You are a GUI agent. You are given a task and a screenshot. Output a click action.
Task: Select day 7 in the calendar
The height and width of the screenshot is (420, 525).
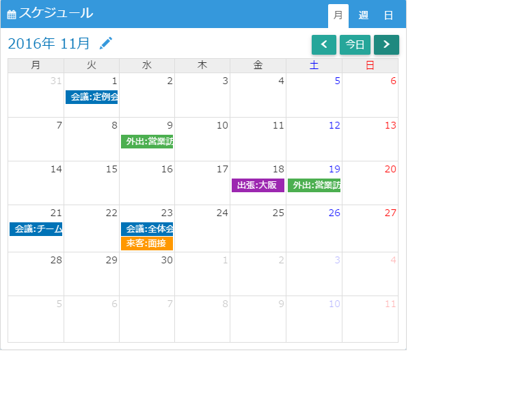36,140
